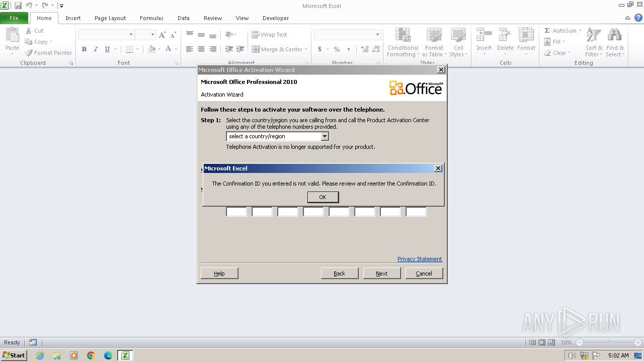Open the font size dropdown

tap(152, 35)
